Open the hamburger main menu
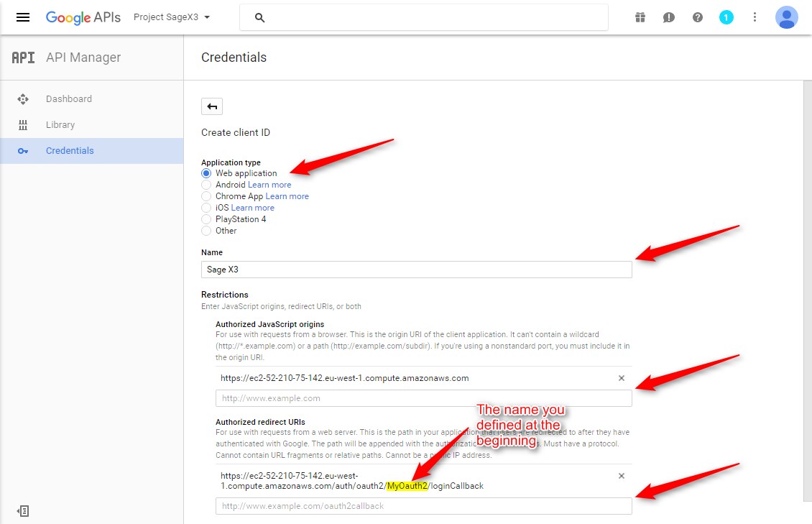 [x=23, y=17]
